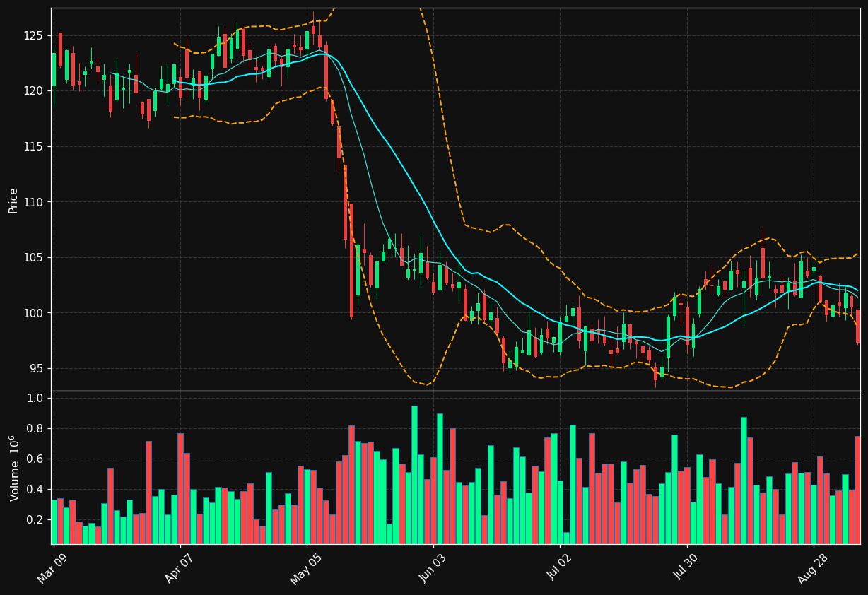Click the 'Aug 28' date label
The height and width of the screenshot is (595, 868).
click(x=811, y=569)
